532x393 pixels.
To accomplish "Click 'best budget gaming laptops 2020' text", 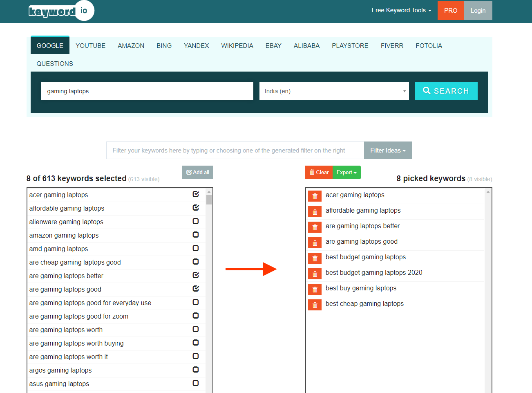I will click(374, 273).
